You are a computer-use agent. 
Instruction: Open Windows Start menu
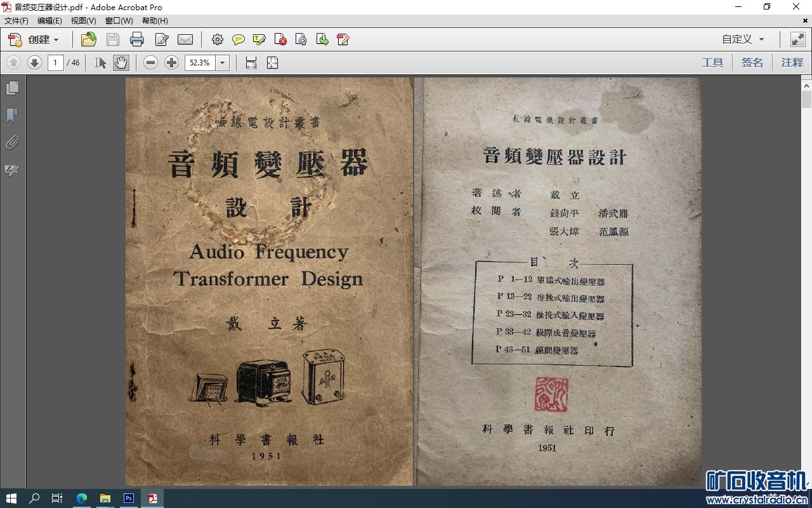(11, 498)
